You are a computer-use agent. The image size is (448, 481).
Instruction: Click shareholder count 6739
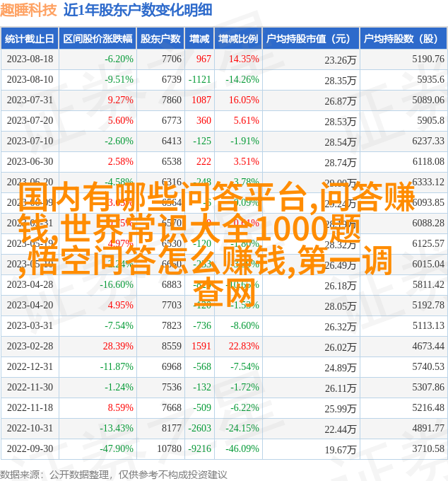point(172,79)
